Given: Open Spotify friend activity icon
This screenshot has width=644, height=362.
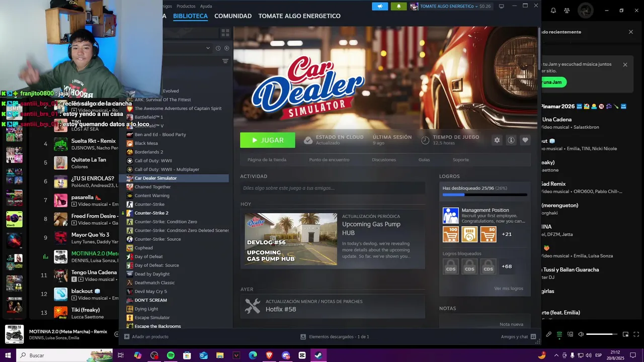Looking at the screenshot, I should (x=567, y=10).
